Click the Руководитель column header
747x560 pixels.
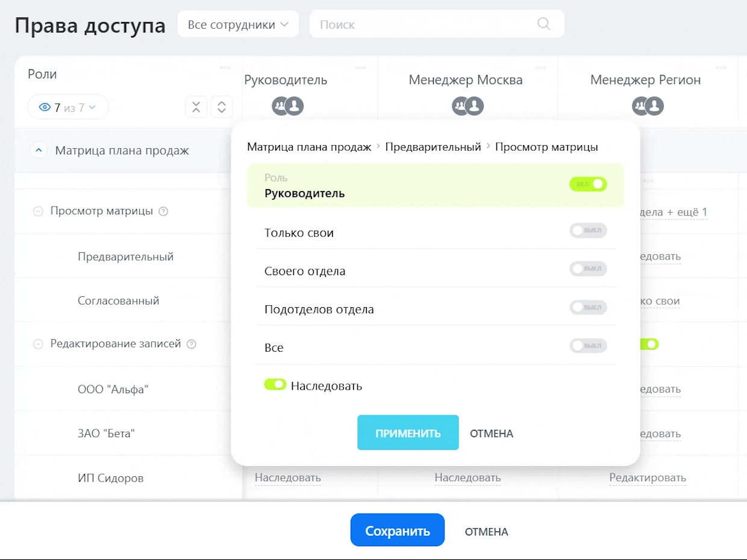pyautogui.click(x=286, y=80)
